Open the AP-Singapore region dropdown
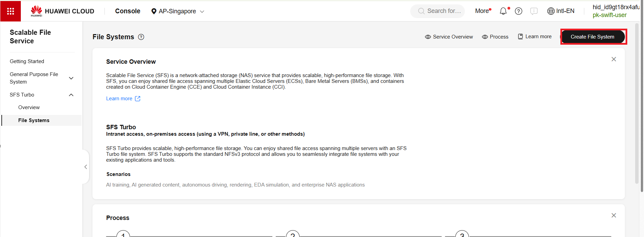Screen dimensions: 644x237 click(x=178, y=11)
